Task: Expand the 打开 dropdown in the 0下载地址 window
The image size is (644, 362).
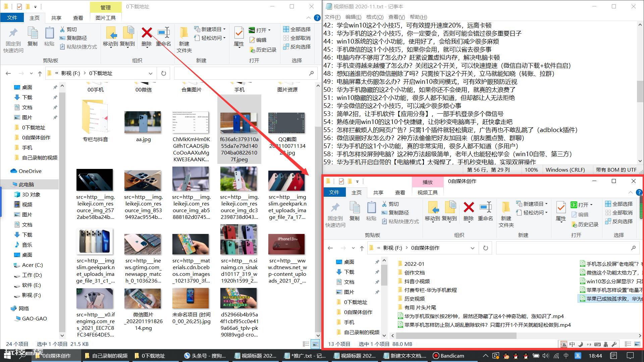Action: (x=269, y=30)
